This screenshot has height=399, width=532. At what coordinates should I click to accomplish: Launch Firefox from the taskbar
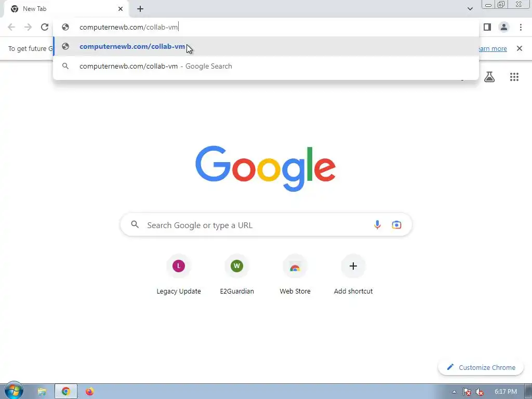(x=89, y=392)
